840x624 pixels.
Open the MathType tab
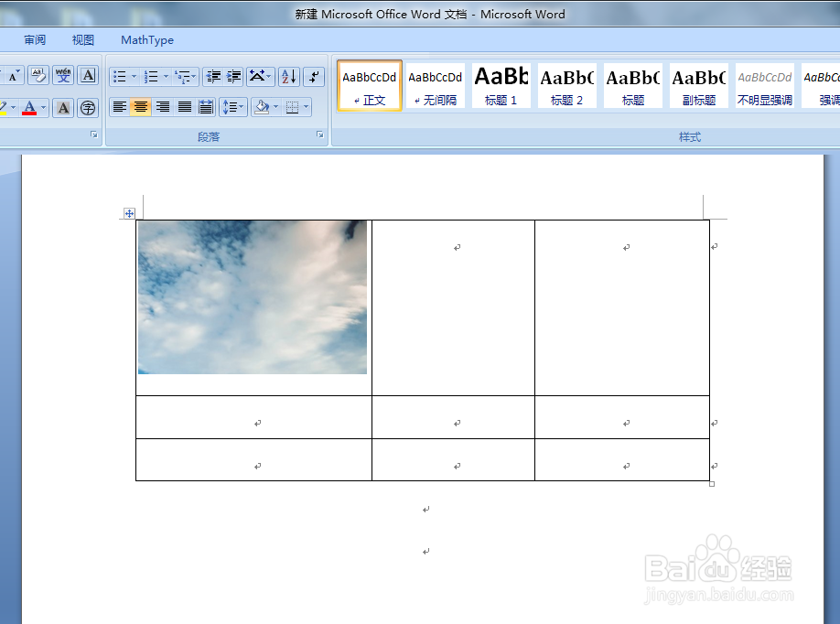147,40
